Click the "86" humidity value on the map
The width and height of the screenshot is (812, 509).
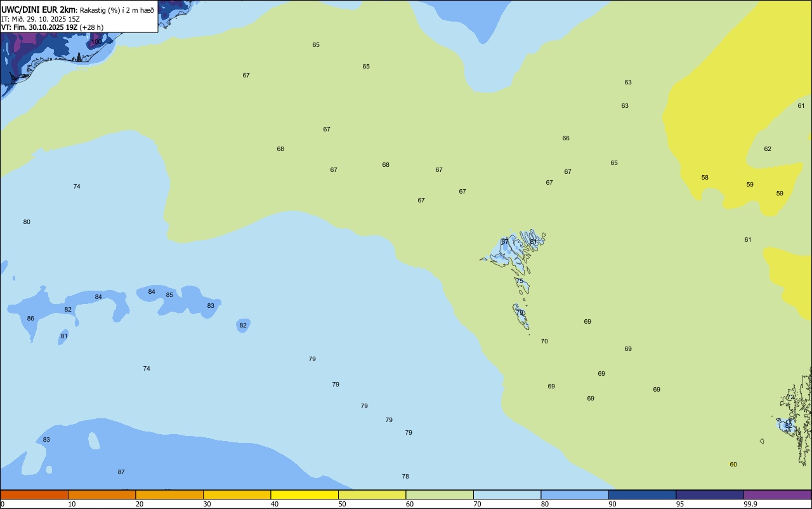pos(30,319)
